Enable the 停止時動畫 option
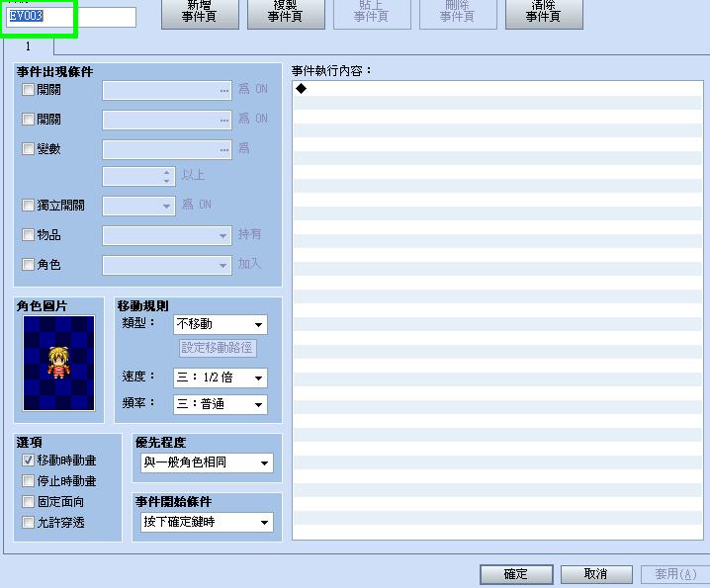Screen dimensions: 710x588 [x=28, y=480]
